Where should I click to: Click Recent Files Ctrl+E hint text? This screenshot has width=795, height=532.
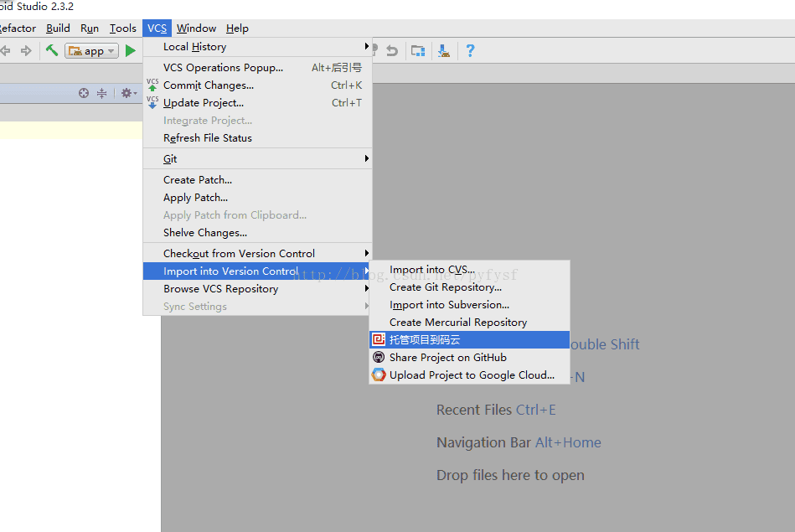(497, 410)
